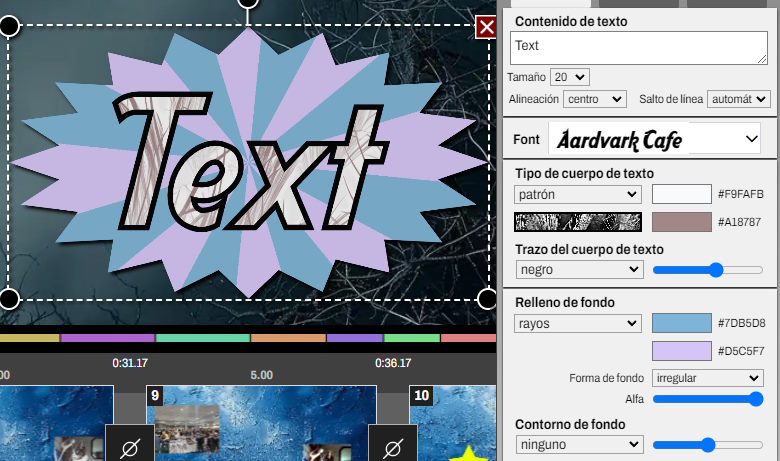Click the bottom-right resize handle
Image resolution: width=780 pixels, height=461 pixels.
(487, 298)
